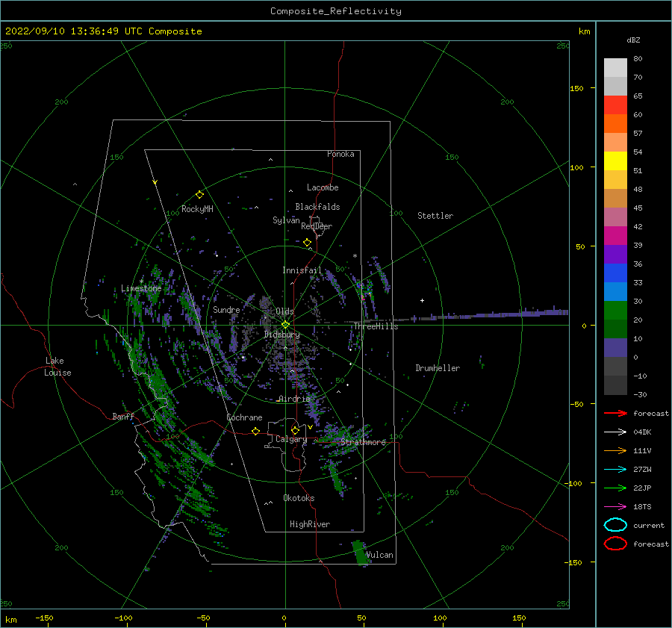Select the magenta 39 dBZ color swatch
Image resolution: width=672 pixels, height=628 pixels.
(615, 235)
